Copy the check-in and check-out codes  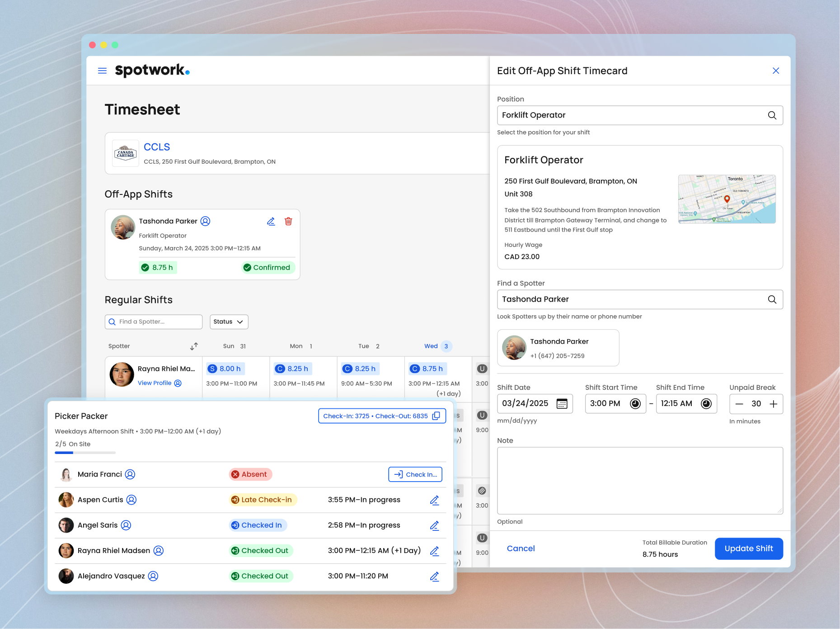tap(435, 416)
